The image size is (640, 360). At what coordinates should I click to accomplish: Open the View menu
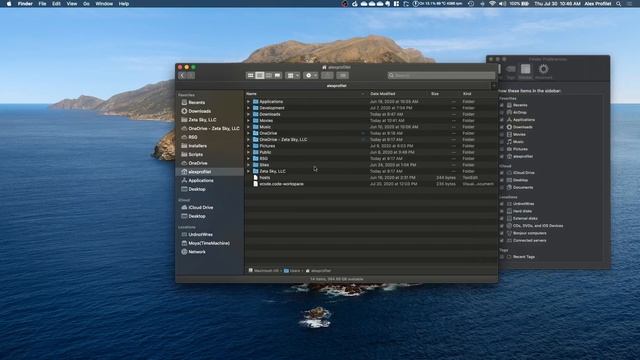tap(71, 4)
